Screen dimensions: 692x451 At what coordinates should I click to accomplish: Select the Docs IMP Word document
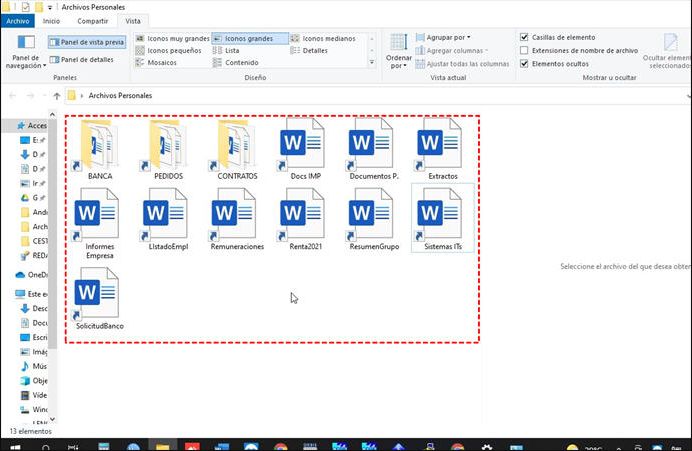[305, 150]
